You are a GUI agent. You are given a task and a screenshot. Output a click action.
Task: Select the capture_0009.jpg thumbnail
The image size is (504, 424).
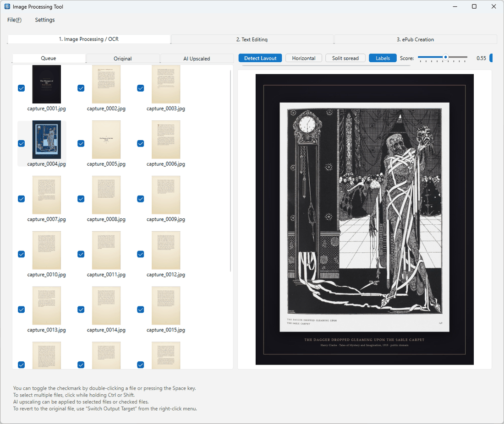(166, 195)
